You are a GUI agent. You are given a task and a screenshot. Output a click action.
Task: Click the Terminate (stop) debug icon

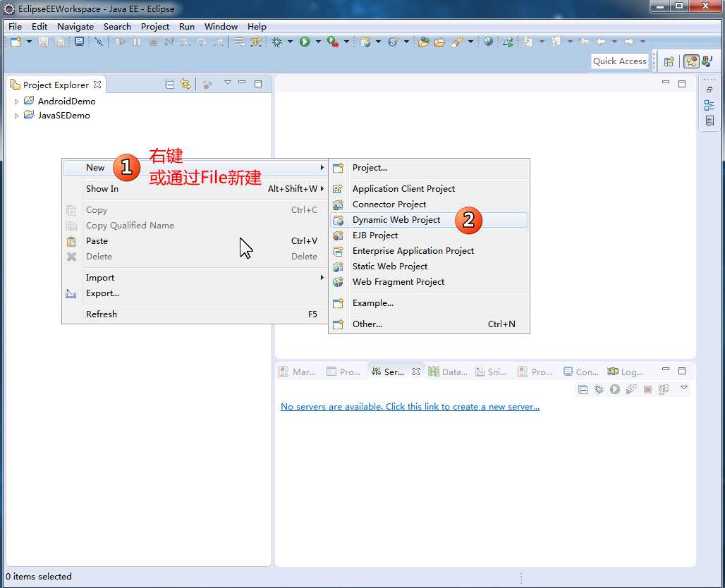(153, 42)
